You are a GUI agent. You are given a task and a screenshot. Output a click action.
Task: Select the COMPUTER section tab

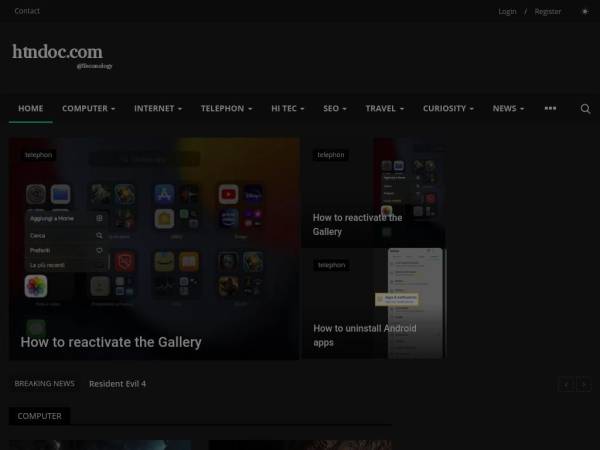click(39, 416)
